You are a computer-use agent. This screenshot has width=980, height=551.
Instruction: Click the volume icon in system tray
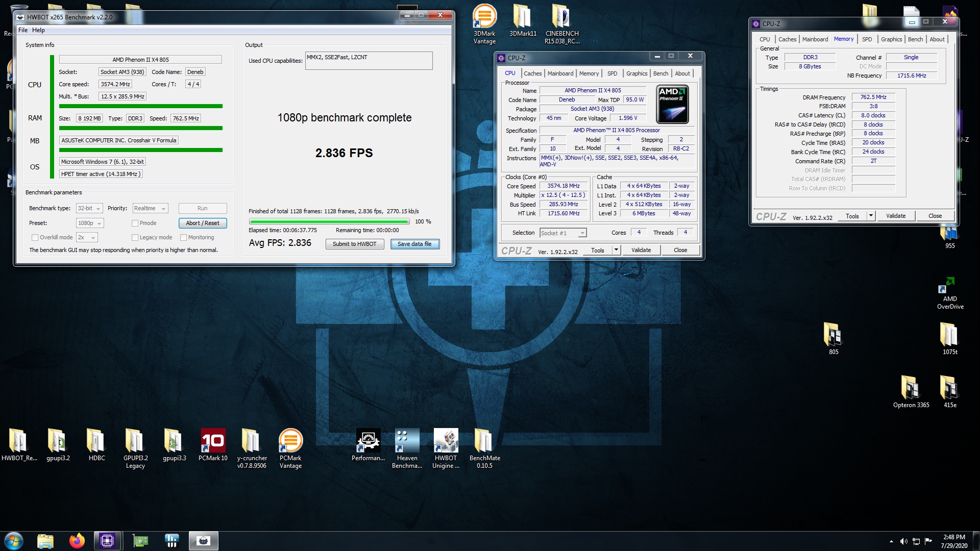pos(903,541)
